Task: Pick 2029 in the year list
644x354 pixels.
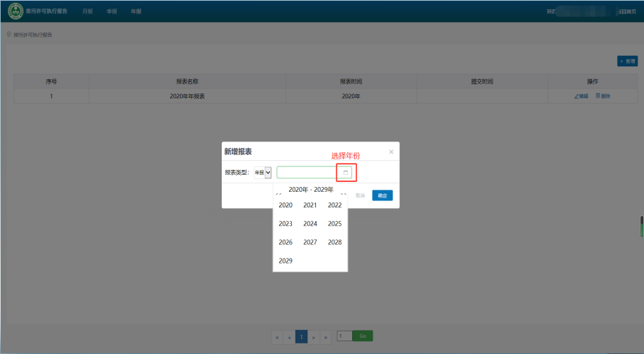Action: point(286,261)
